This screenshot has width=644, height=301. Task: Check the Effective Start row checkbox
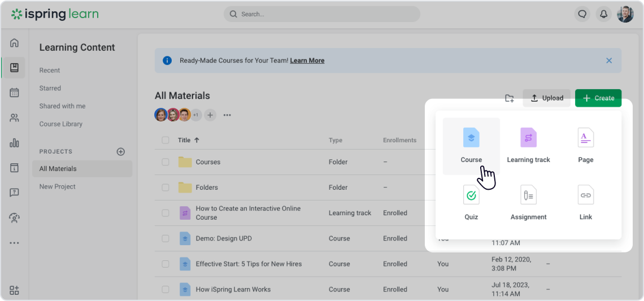point(166,264)
